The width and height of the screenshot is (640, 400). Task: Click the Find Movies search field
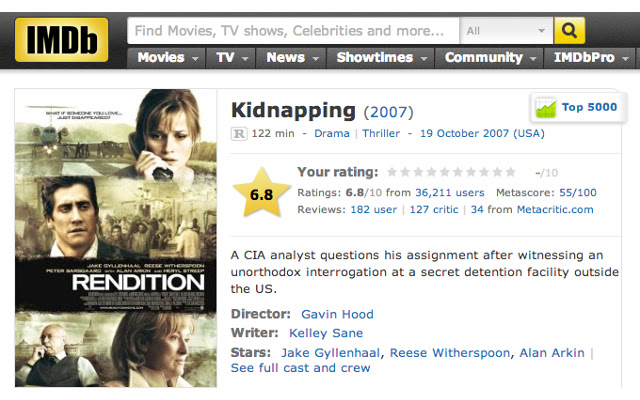point(293,31)
